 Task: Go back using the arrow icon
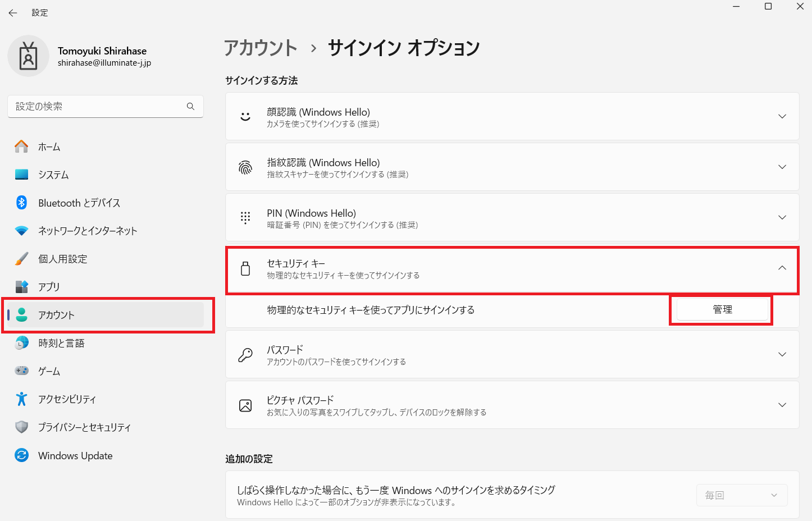[13, 12]
